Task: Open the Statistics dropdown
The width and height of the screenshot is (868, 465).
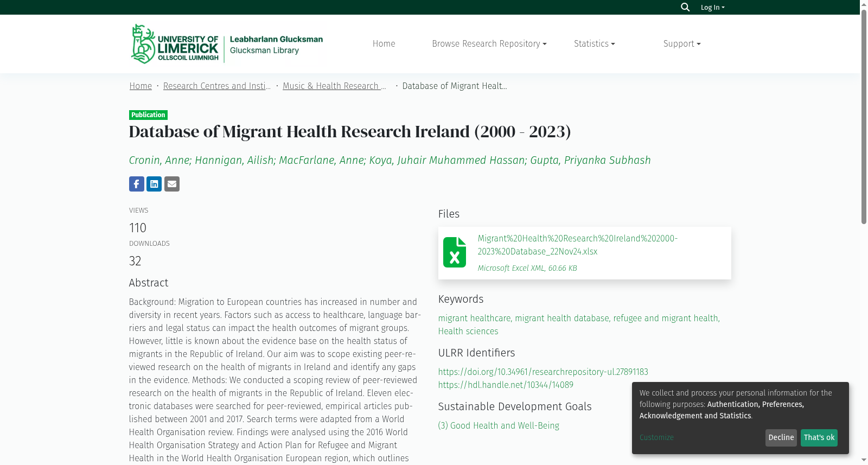Action: coord(595,43)
